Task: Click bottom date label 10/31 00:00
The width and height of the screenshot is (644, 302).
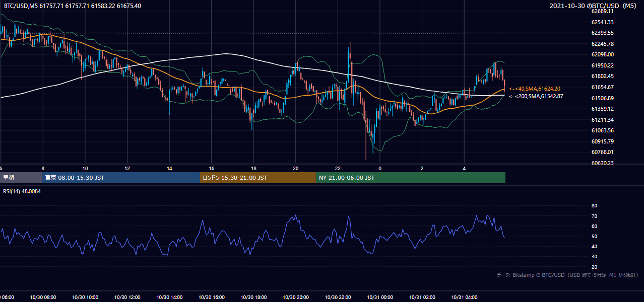Action: pyautogui.click(x=380, y=297)
